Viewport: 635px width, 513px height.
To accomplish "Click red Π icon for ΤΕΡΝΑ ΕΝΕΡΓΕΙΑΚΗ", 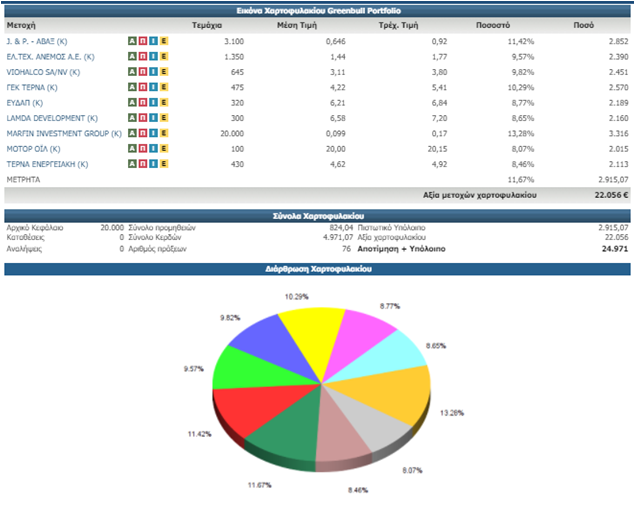I will (143, 164).
